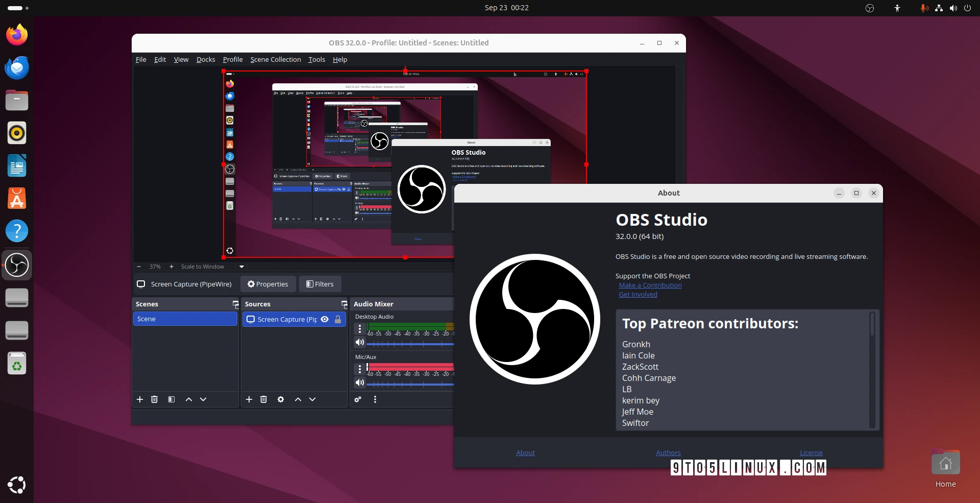
Task: Move scene up arrow in Scenes panel
Action: tap(189, 399)
